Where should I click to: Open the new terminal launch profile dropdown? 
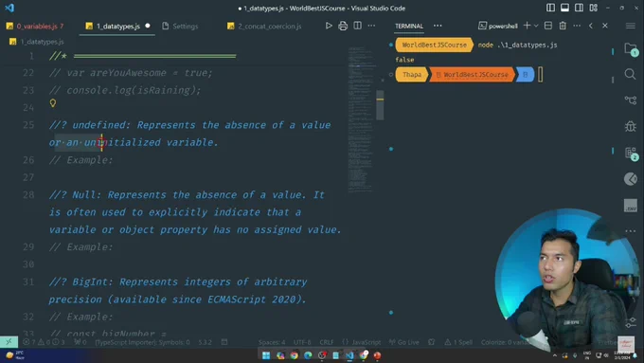pyautogui.click(x=536, y=26)
